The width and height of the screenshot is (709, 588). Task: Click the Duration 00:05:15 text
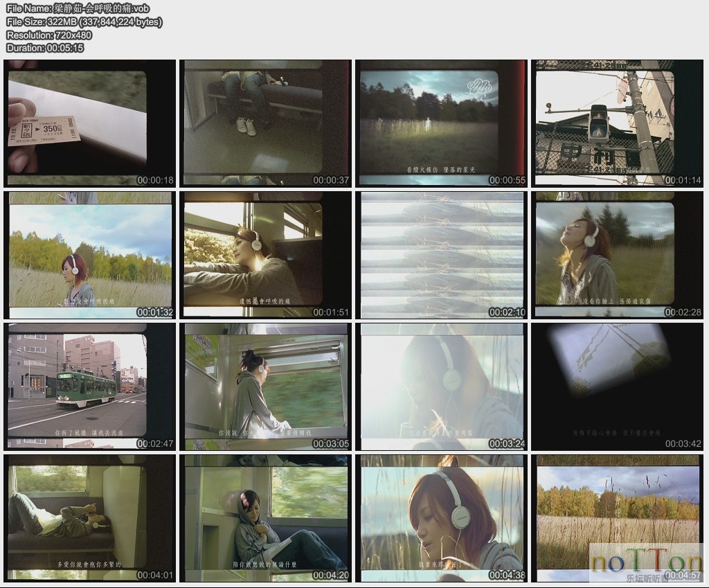45,48
